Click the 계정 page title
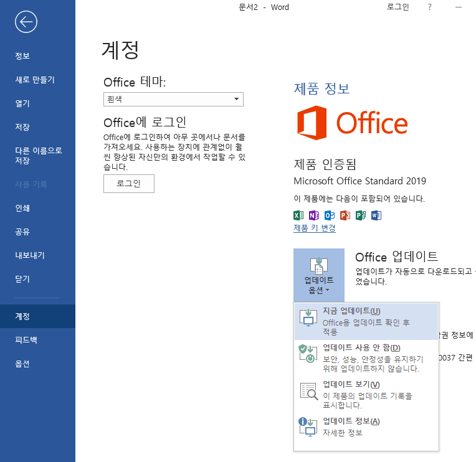The height and width of the screenshot is (462, 476). (120, 50)
